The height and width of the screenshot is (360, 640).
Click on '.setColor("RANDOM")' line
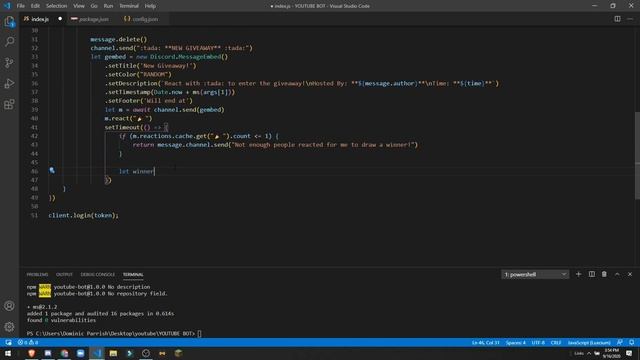[x=138, y=74]
